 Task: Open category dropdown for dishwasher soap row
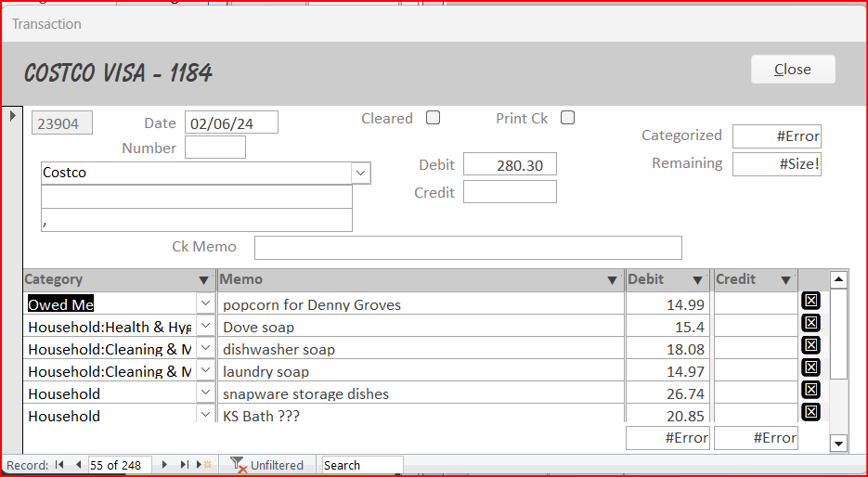click(205, 347)
